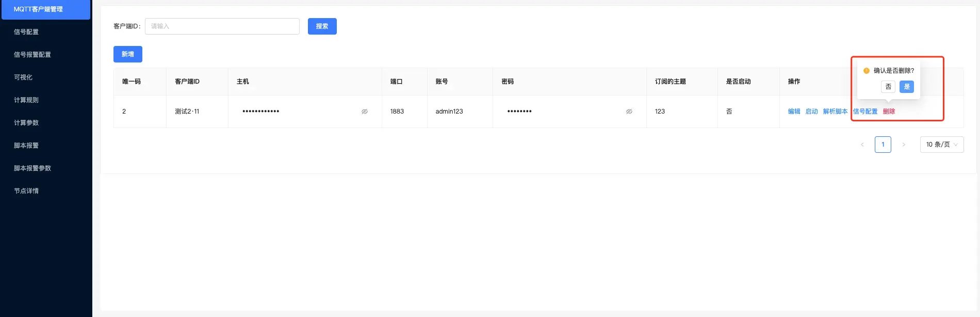
Task: Open 脚本报警参数 sidebar item
Action: point(32,168)
